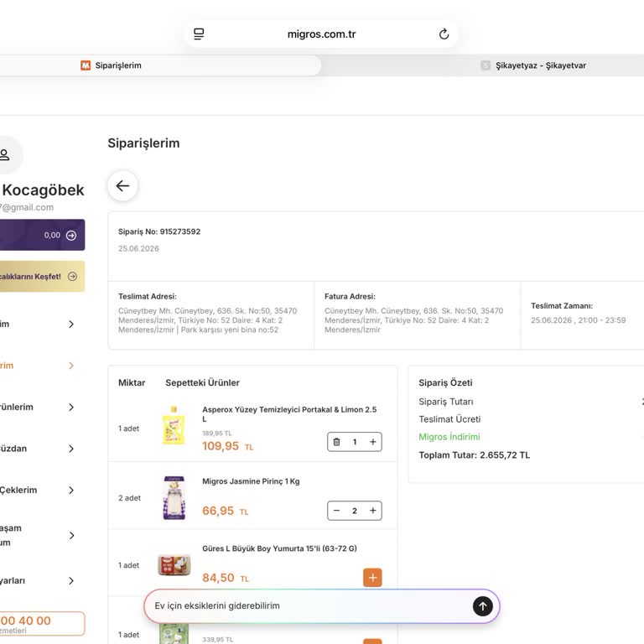Click the Migros İndirimi green label
Viewport: 644px width, 644px height.
point(449,437)
